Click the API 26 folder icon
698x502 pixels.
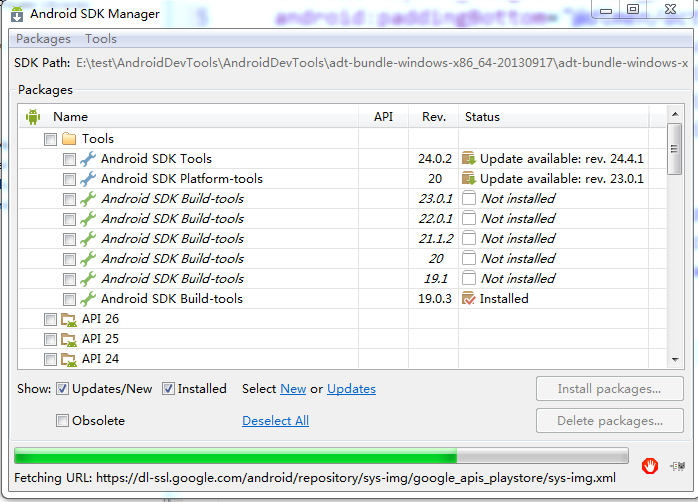pyautogui.click(x=69, y=320)
